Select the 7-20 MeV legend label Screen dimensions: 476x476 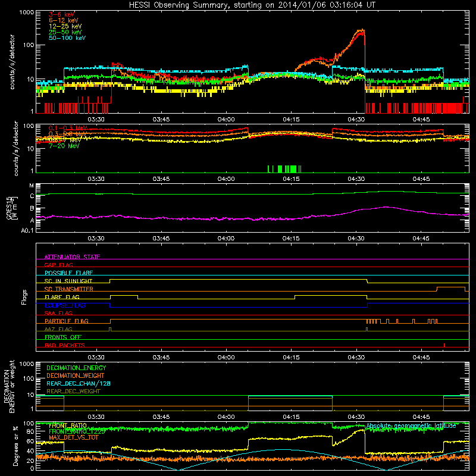pos(64,146)
